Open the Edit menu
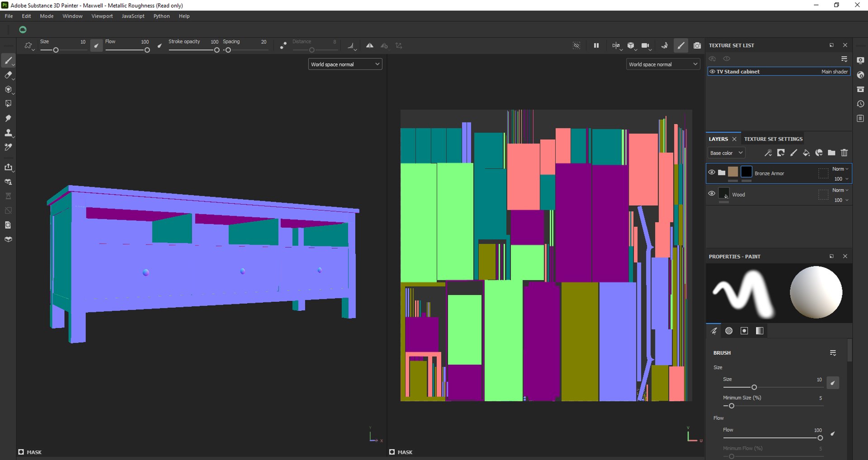868x460 pixels. tap(26, 16)
